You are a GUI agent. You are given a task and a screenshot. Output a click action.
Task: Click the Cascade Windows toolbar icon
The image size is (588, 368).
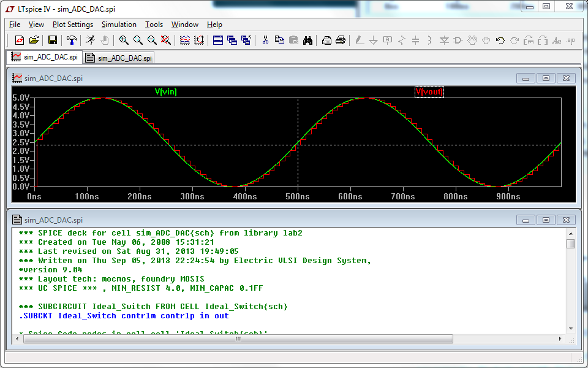point(232,40)
